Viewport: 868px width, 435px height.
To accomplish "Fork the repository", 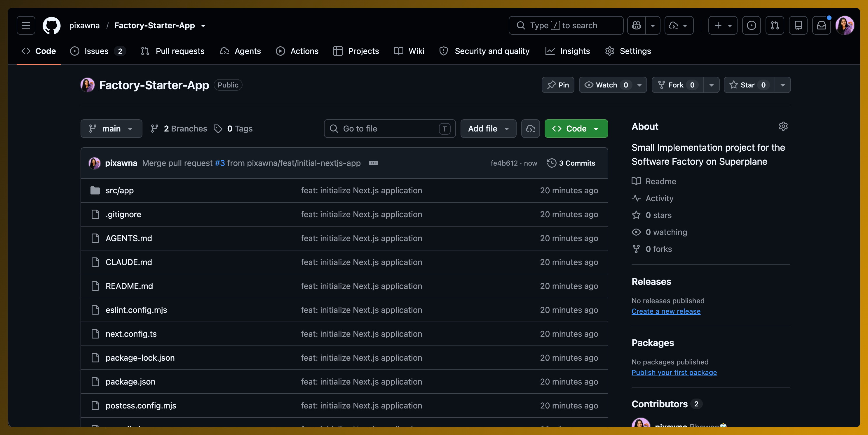I will tap(678, 85).
